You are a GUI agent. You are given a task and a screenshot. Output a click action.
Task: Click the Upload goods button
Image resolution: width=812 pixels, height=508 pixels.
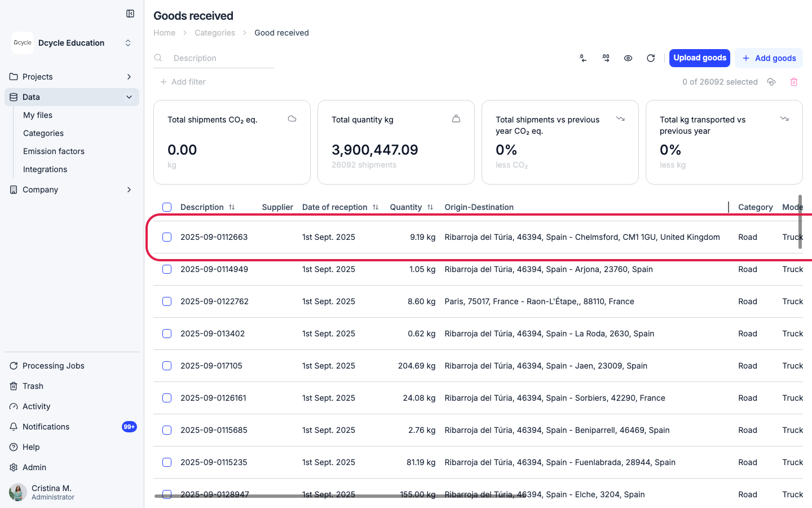(700, 58)
